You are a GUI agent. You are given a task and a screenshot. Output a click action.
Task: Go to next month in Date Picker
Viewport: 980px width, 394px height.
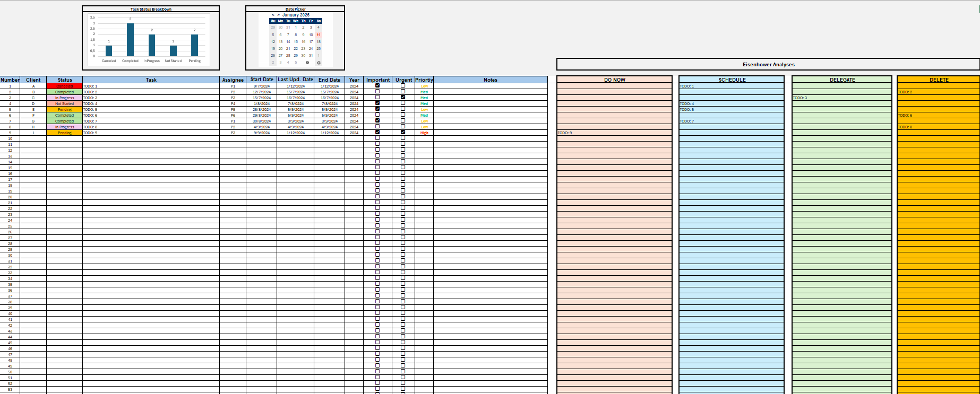tap(278, 15)
